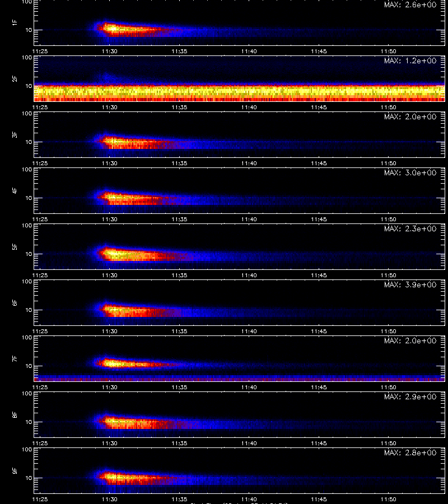
Task: Select the 9F panel axis title
Action: click(x=15, y=471)
